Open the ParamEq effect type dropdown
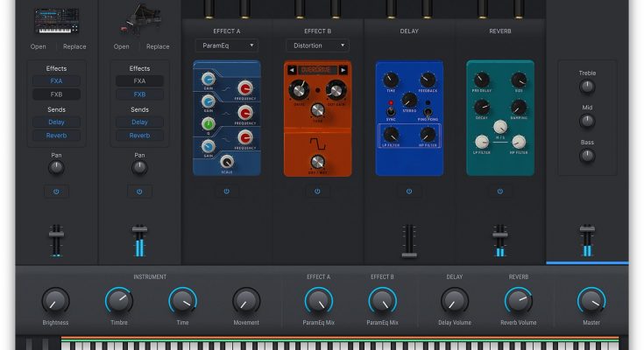Viewport: 644px width, 350px height. (x=226, y=45)
